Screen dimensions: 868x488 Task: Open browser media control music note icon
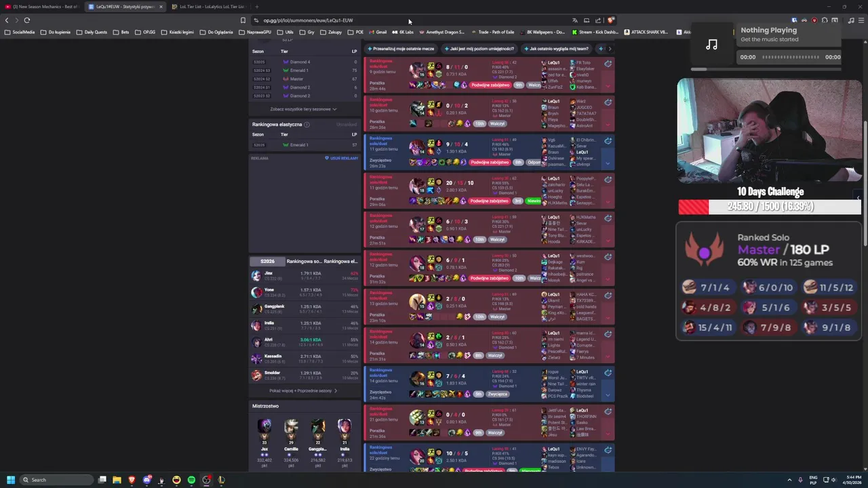click(x=850, y=20)
